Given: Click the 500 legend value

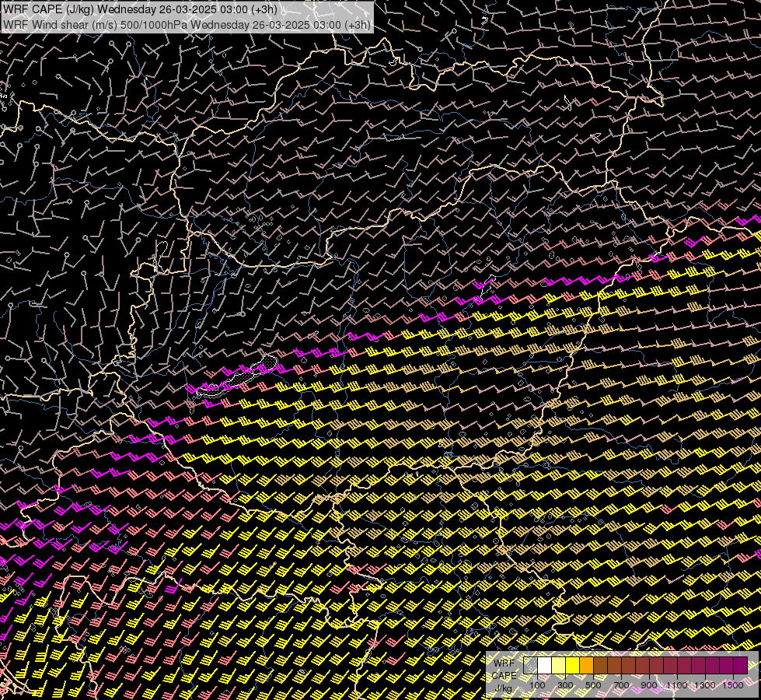Looking at the screenshot, I should (x=593, y=685).
